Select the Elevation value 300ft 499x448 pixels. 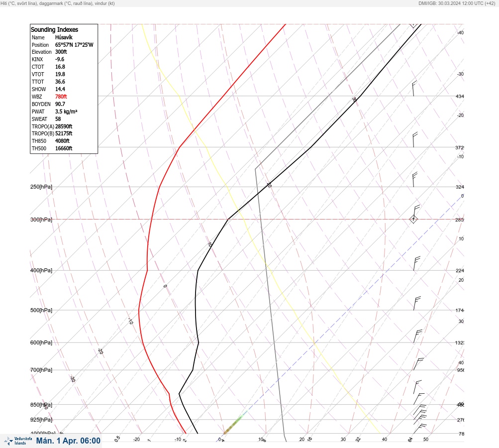tap(61, 52)
